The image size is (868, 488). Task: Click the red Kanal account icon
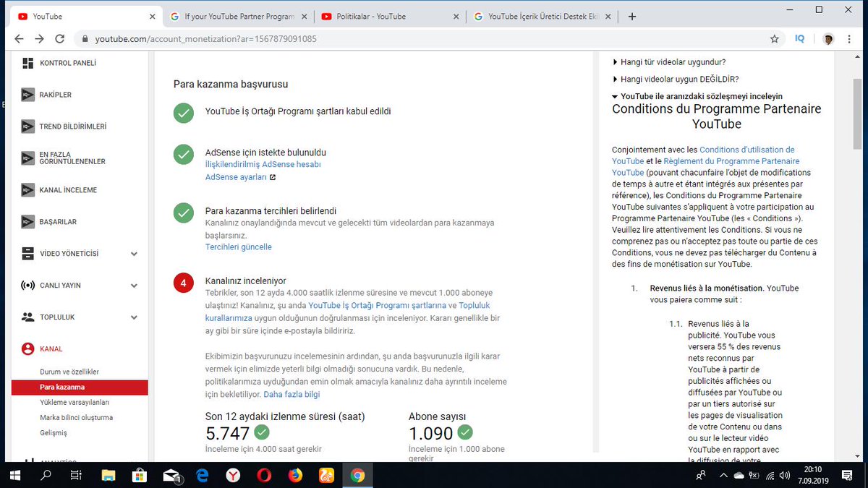click(28, 349)
